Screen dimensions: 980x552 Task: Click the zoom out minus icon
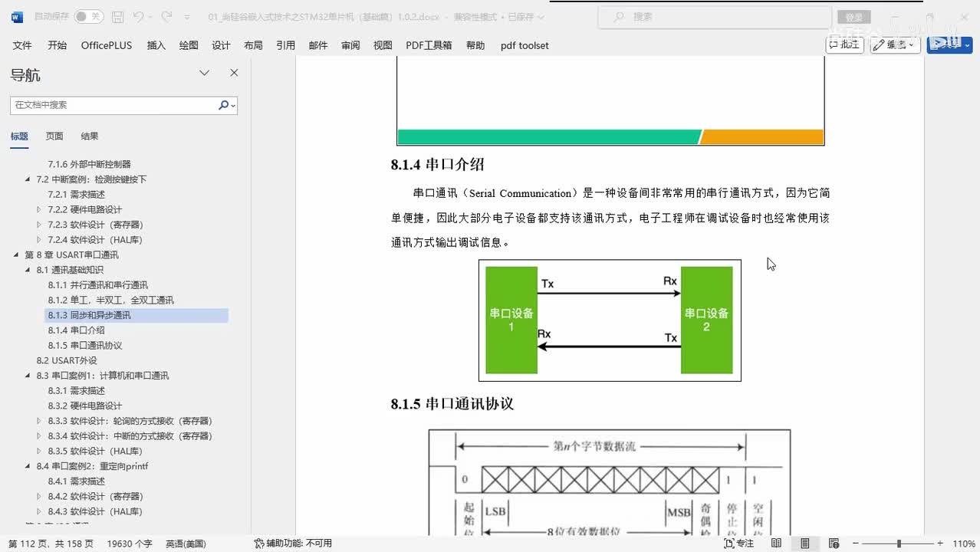coord(856,544)
